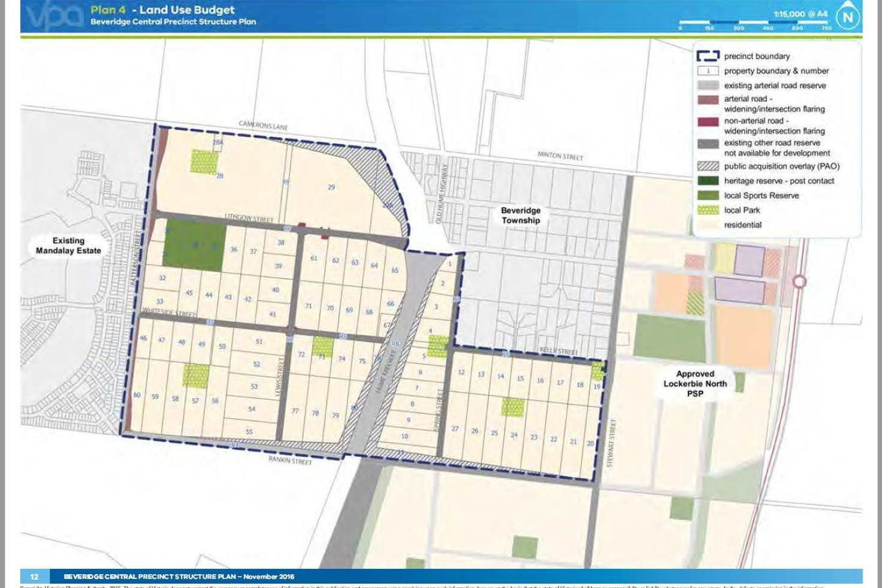Click property number 12

(x=461, y=372)
